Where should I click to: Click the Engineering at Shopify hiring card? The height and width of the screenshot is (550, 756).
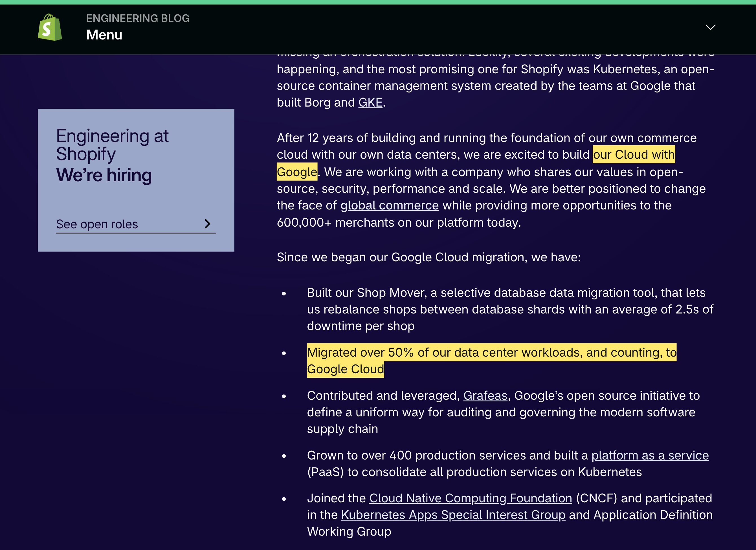tap(136, 180)
